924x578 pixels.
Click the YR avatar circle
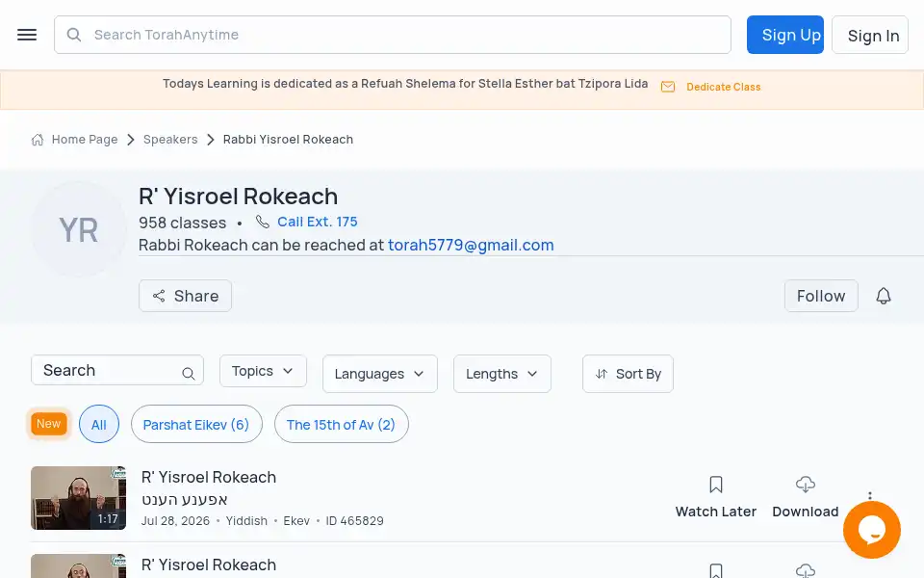79,229
